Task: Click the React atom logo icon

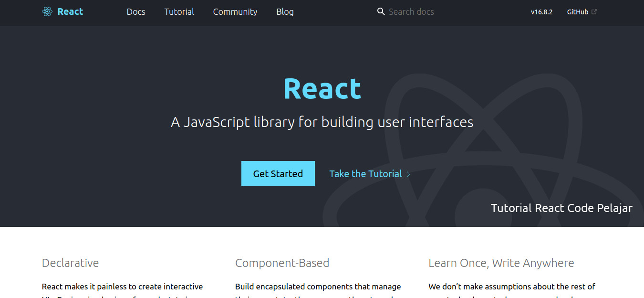Action: (47, 12)
